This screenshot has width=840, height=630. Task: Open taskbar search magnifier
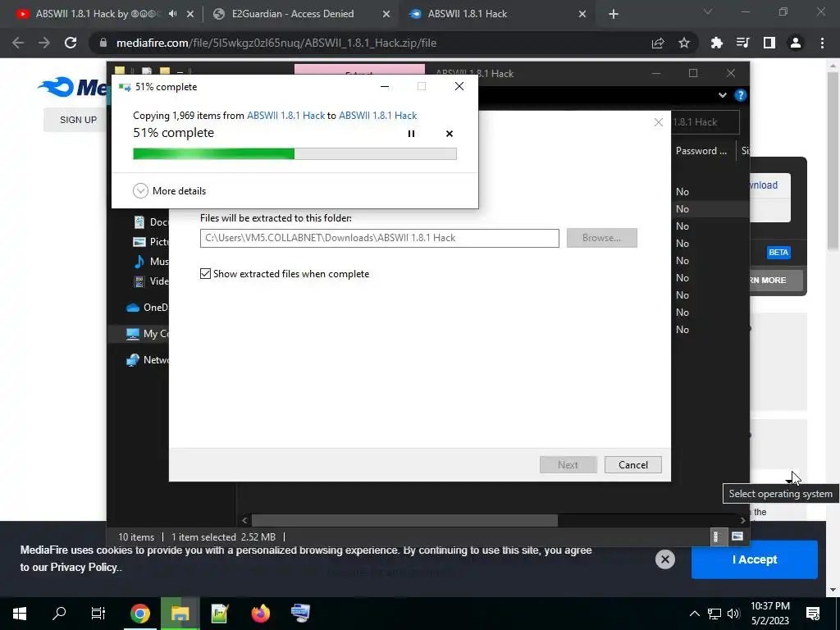click(59, 614)
